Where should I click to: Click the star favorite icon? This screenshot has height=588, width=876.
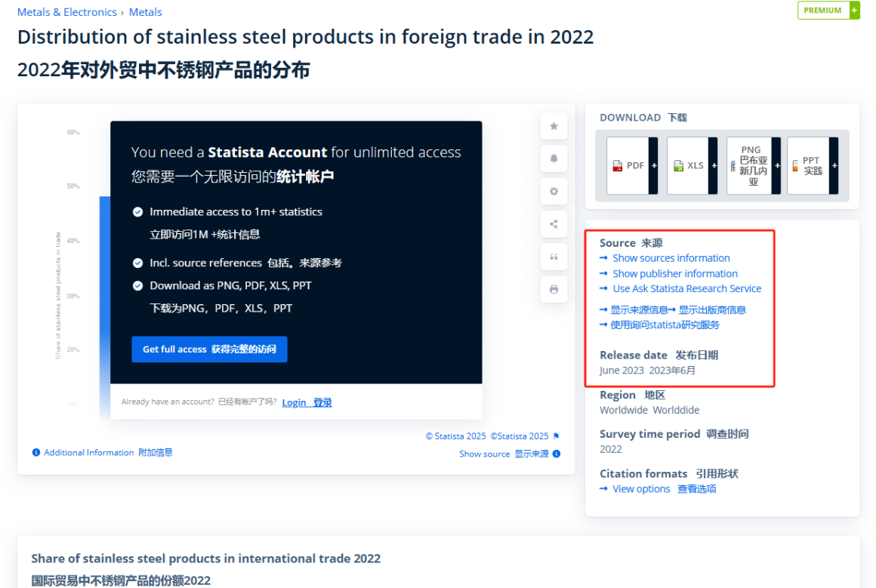[x=554, y=126]
